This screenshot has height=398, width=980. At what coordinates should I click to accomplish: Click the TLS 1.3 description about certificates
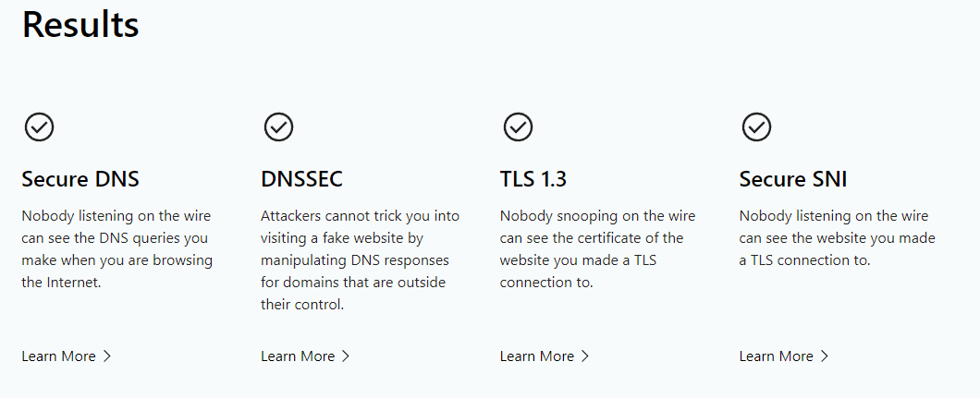tap(597, 249)
